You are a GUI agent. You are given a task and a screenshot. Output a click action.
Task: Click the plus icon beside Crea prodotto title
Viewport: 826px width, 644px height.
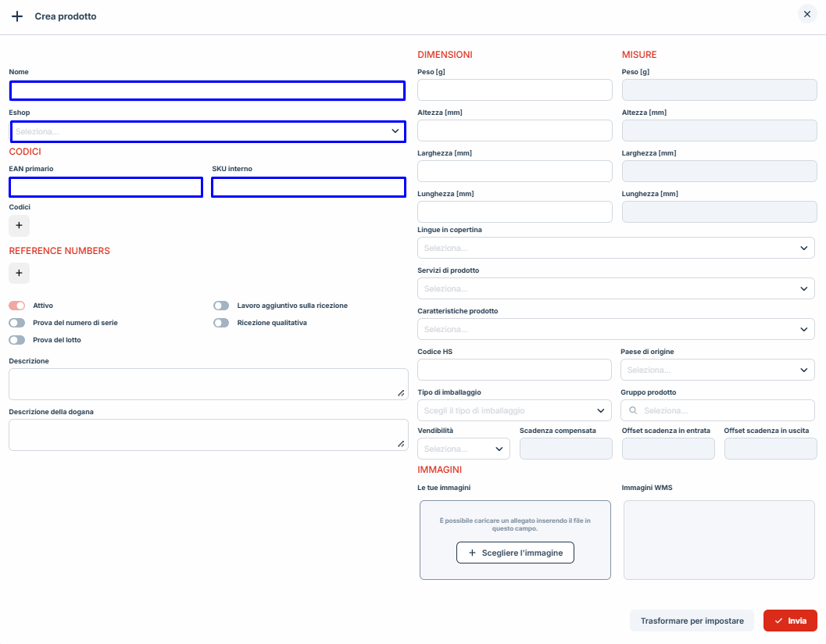[x=17, y=16]
